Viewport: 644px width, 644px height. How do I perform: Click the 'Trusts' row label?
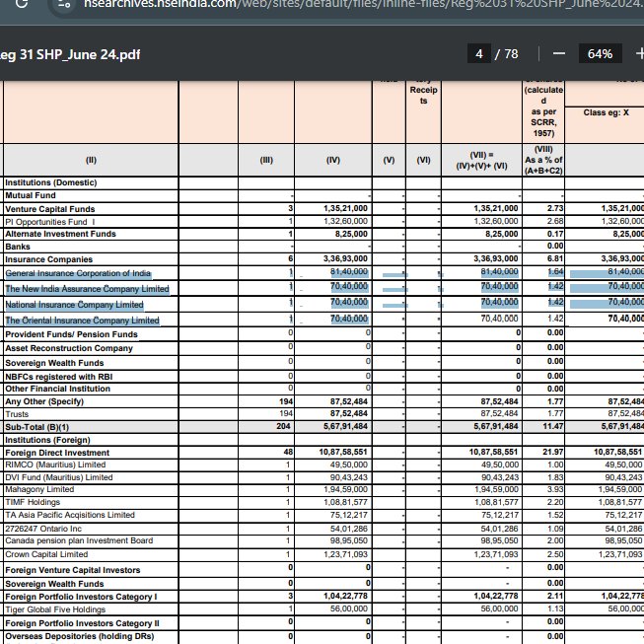point(17,414)
